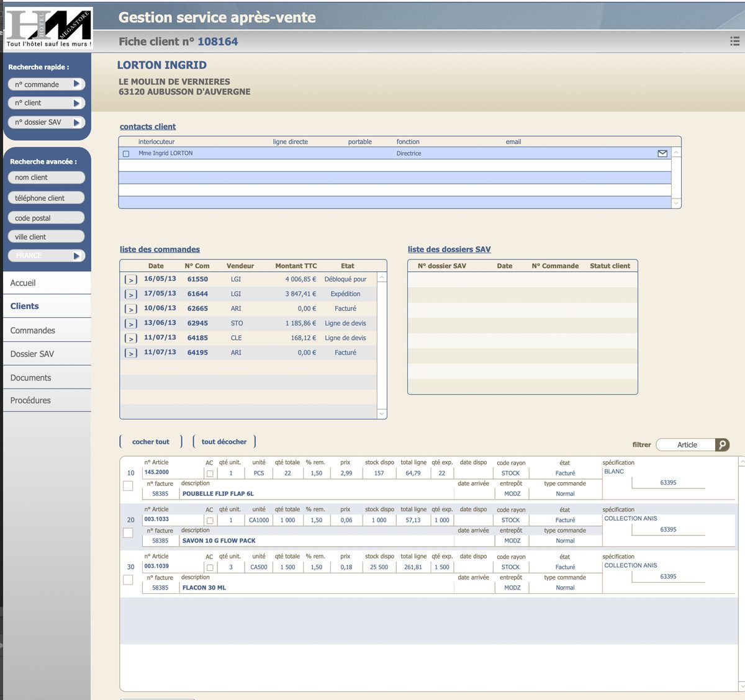745x700 pixels.
Task: Click the 4 006,85 € amount cell
Action: pyautogui.click(x=300, y=279)
